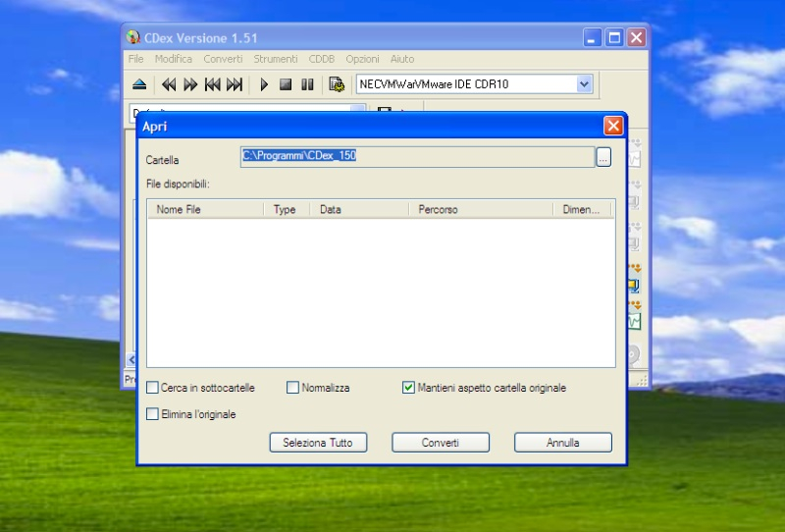Image resolution: width=785 pixels, height=532 pixels.
Task: Click the Pause playback button
Action: click(307, 84)
